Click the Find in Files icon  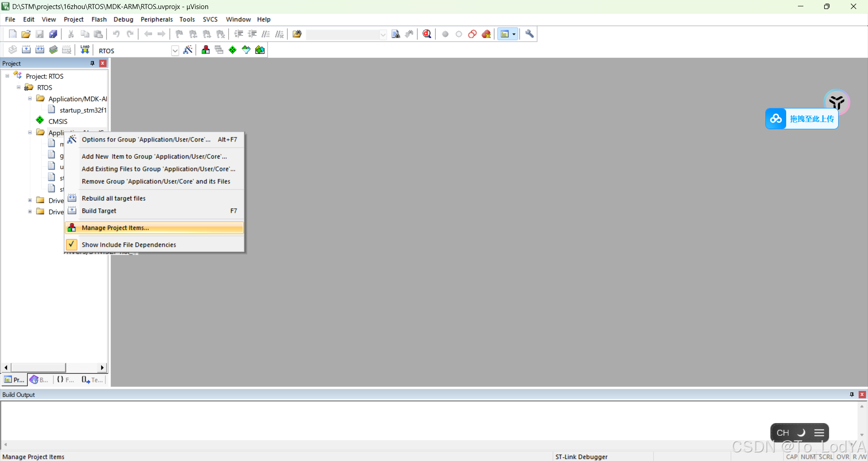coord(297,34)
